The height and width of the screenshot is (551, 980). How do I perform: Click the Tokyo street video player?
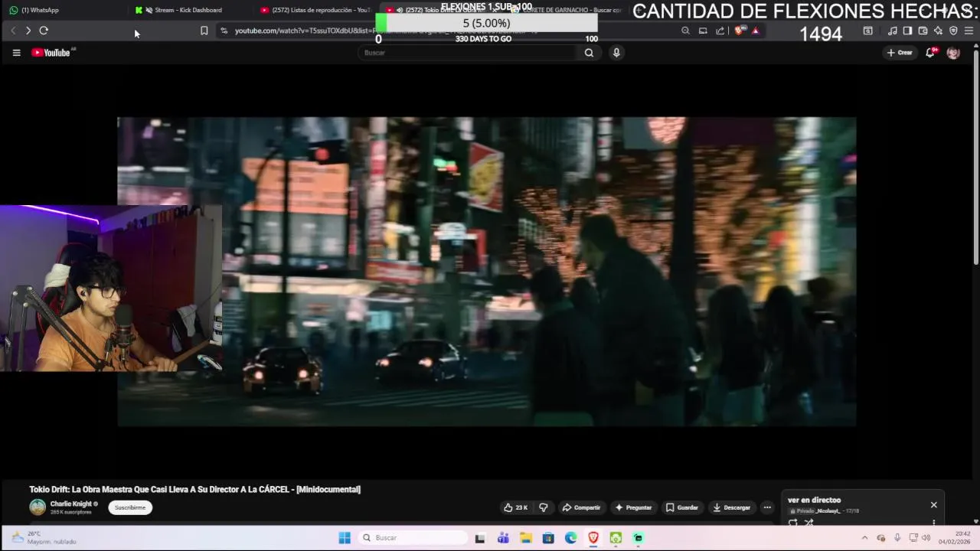(x=486, y=272)
